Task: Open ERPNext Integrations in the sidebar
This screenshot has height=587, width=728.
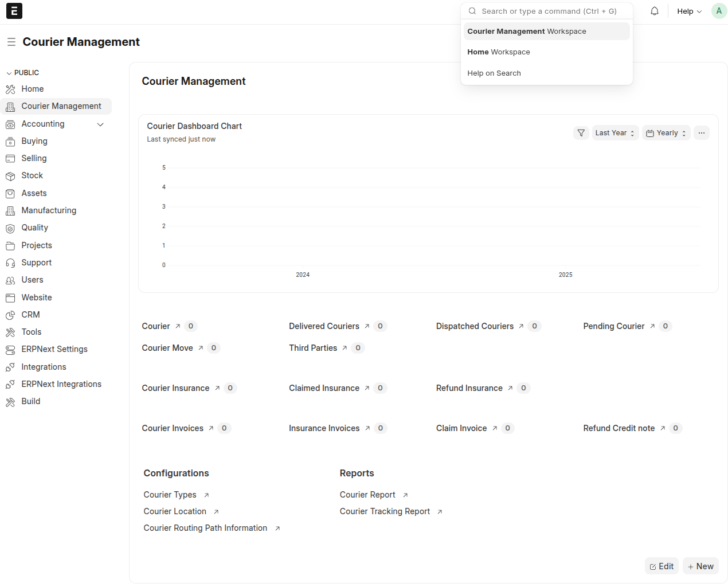Action: pyautogui.click(x=56, y=385)
